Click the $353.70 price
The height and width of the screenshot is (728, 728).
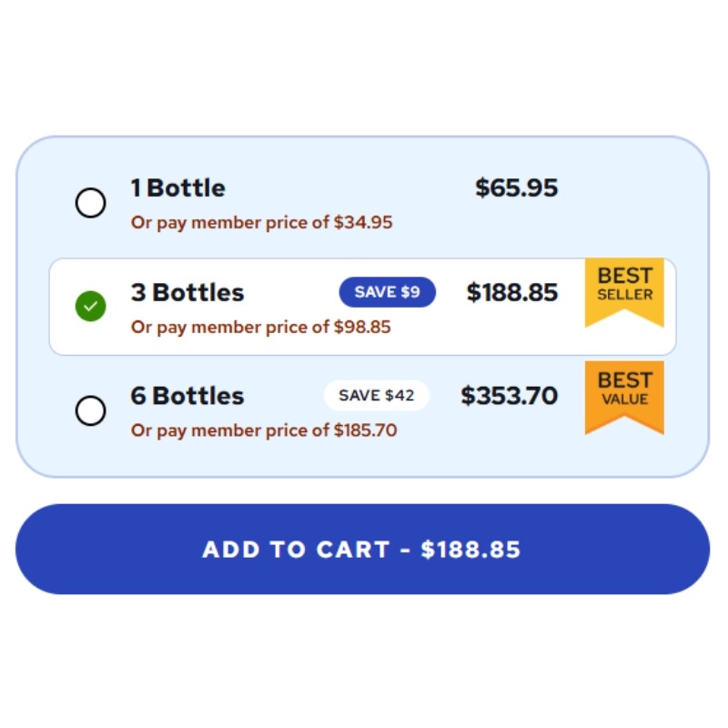tap(510, 396)
